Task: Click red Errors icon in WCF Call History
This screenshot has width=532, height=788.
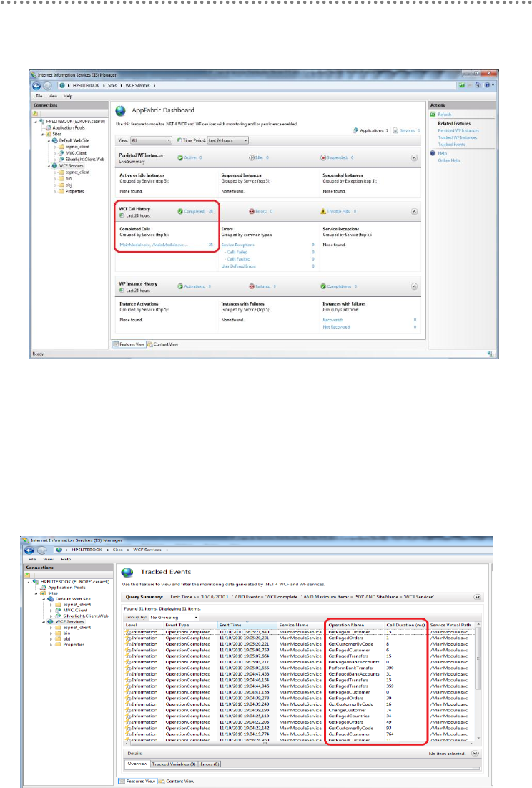Action: click(x=252, y=212)
